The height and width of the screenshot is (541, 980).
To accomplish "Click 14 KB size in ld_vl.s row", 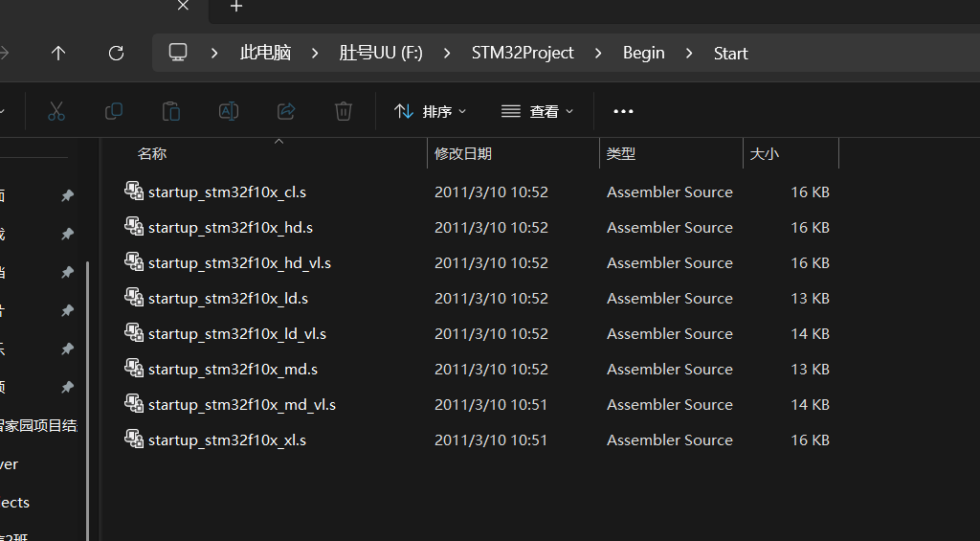I will coord(810,334).
